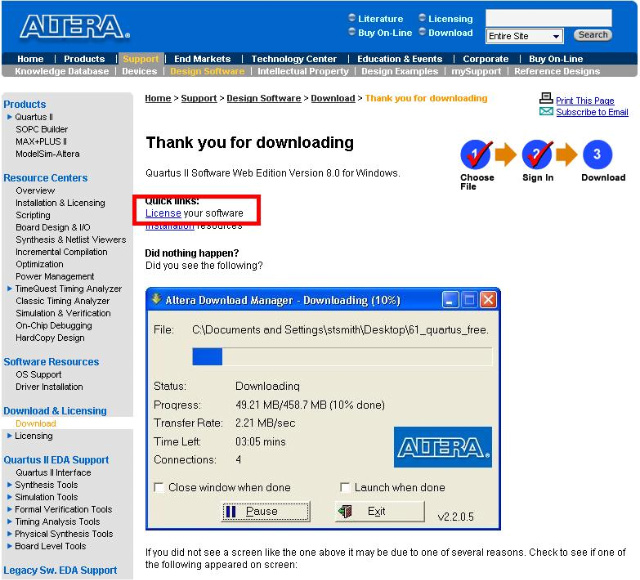Click the Licensing bullet icon in header
Screen dimensions: 640x580
(422, 18)
